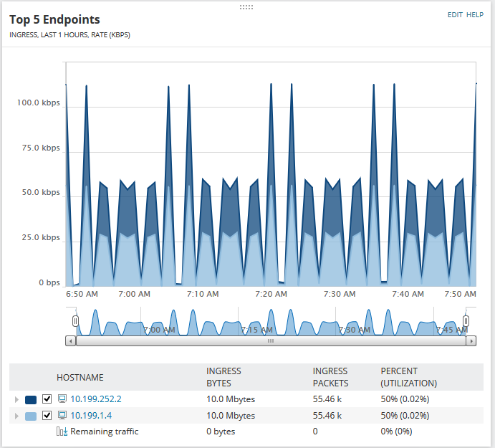Click dark blue swatch for 10.199.252.2
This screenshot has height=448, width=495.
pos(31,400)
